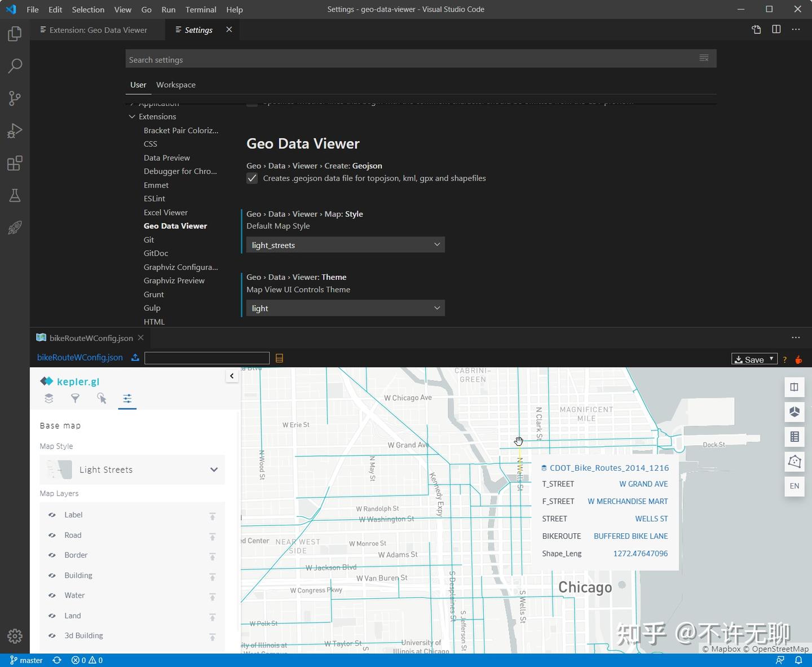Open Settings JSON file icon
812x667 pixels.
[x=756, y=29]
